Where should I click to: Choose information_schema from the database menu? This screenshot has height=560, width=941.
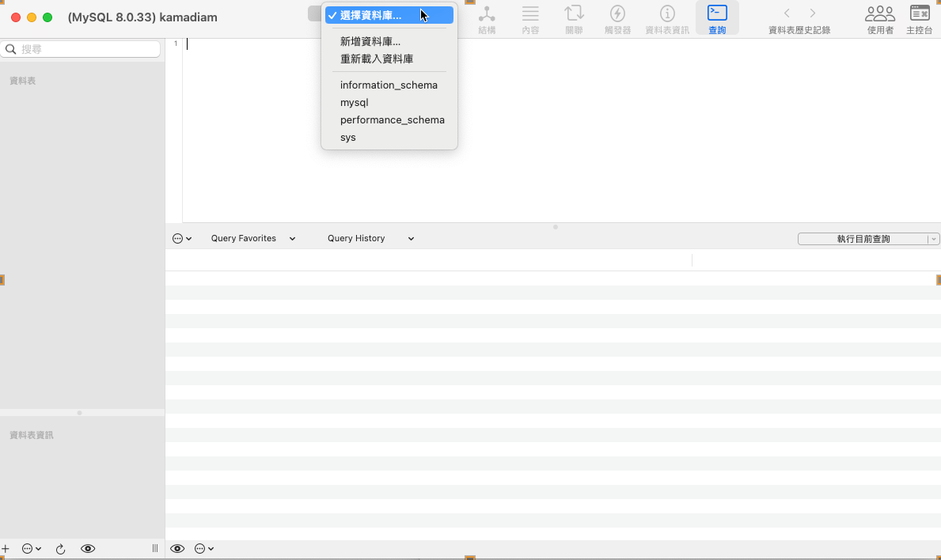[389, 85]
